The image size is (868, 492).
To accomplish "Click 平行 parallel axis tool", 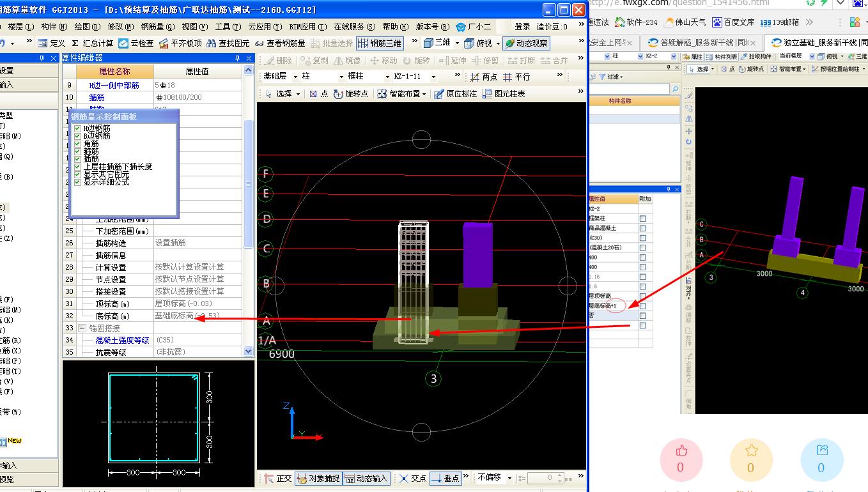I will [516, 77].
